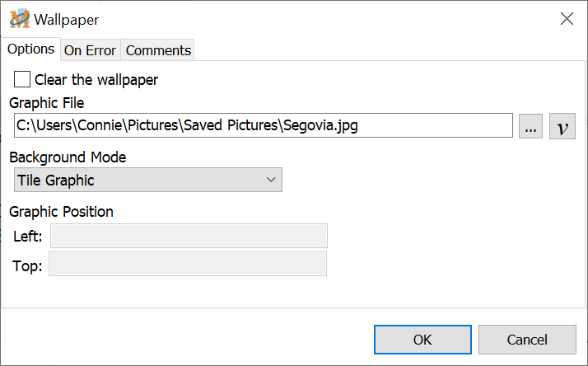Screen dimensions: 588x366
Task: Switch to the On Error tab
Action: point(91,50)
